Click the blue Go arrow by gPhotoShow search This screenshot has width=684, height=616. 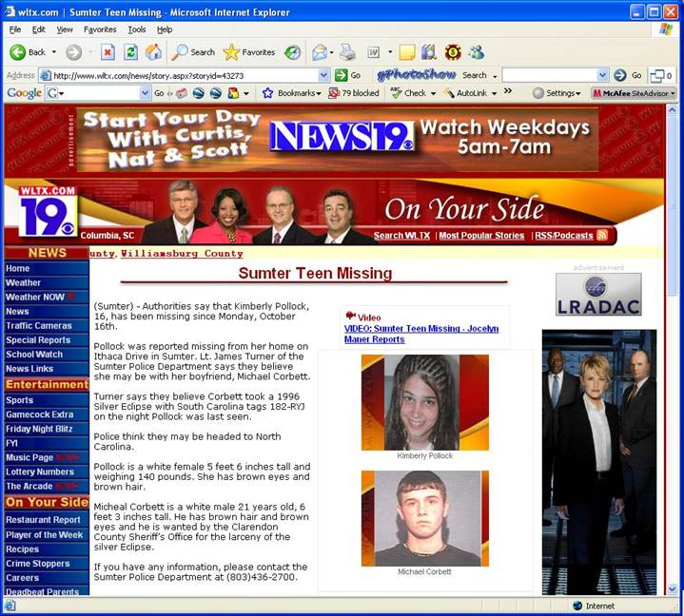point(620,75)
